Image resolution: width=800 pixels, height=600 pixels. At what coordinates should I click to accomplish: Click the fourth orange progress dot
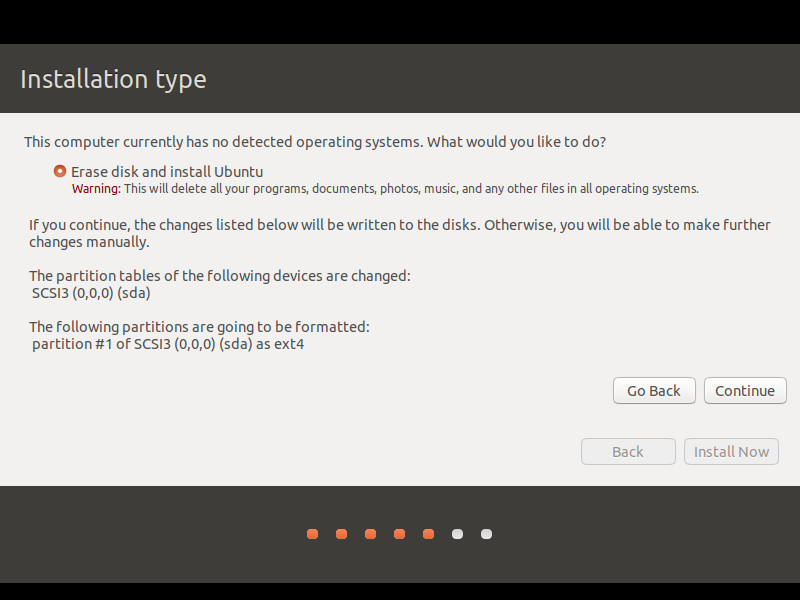[x=399, y=534]
